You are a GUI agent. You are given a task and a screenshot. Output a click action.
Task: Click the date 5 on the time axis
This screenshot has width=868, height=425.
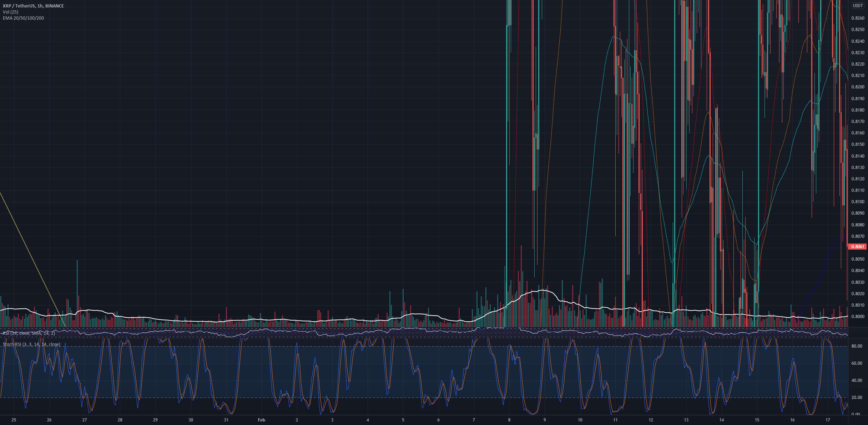(403, 420)
